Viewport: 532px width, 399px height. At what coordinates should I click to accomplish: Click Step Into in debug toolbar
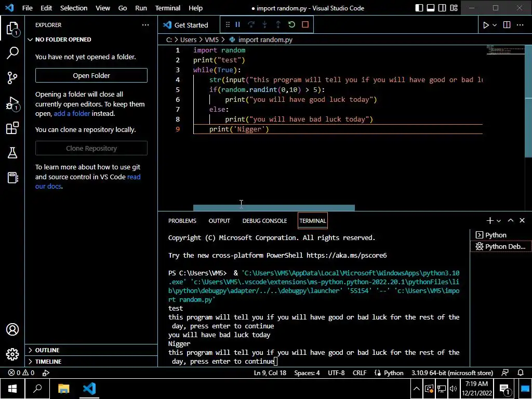[264, 24]
